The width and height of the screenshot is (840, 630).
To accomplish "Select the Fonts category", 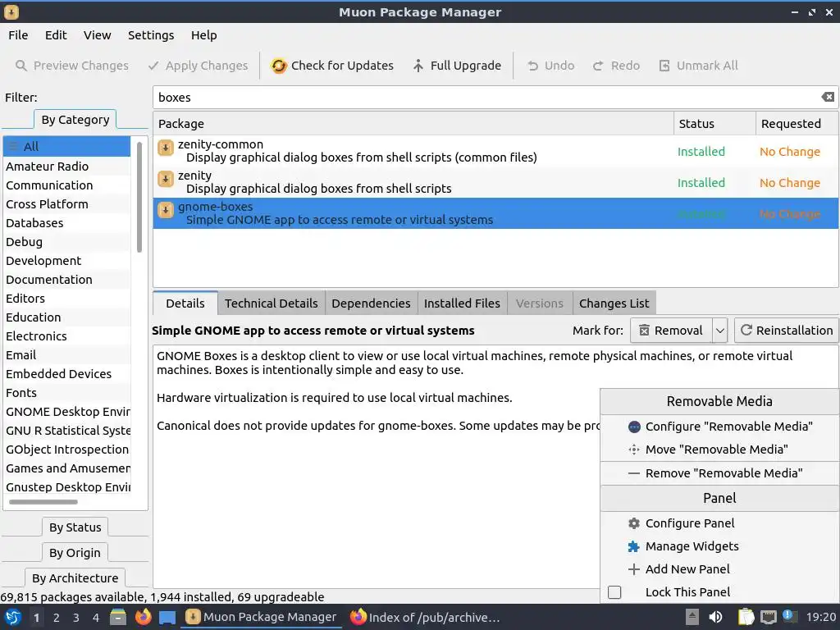I will pyautogui.click(x=66, y=393).
